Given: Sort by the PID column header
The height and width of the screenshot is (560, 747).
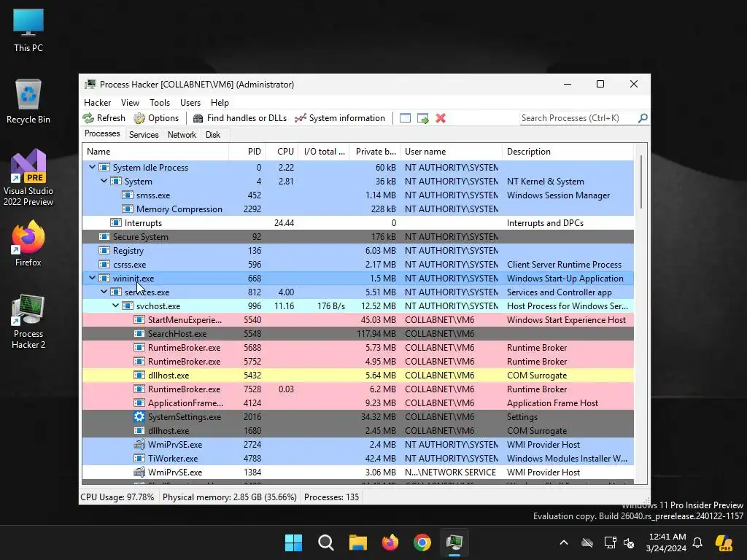Looking at the screenshot, I should (x=247, y=152).
